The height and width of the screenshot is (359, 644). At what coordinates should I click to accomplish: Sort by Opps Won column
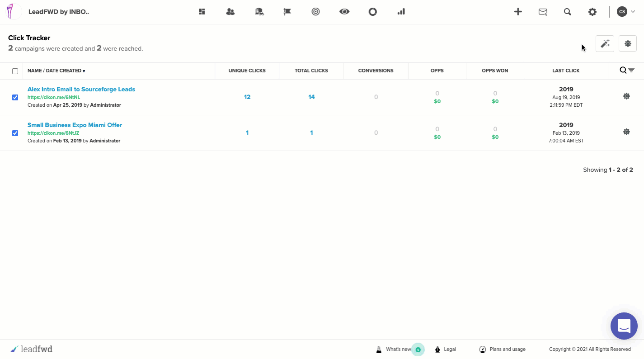tap(495, 71)
